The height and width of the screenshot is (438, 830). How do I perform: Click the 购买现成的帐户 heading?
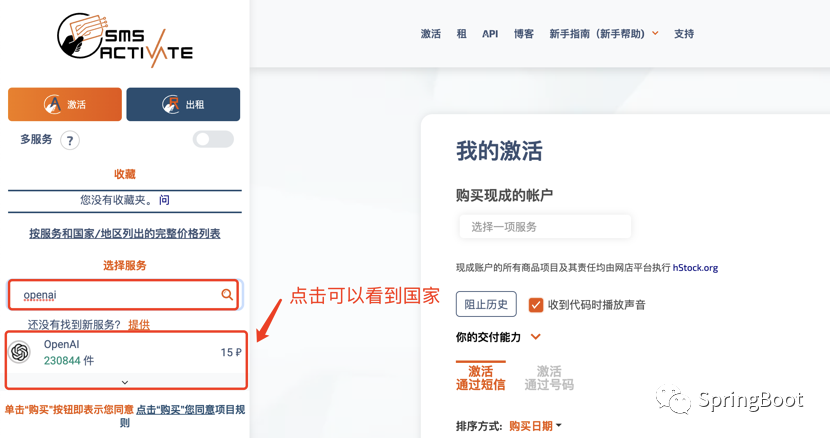pyautogui.click(x=504, y=195)
